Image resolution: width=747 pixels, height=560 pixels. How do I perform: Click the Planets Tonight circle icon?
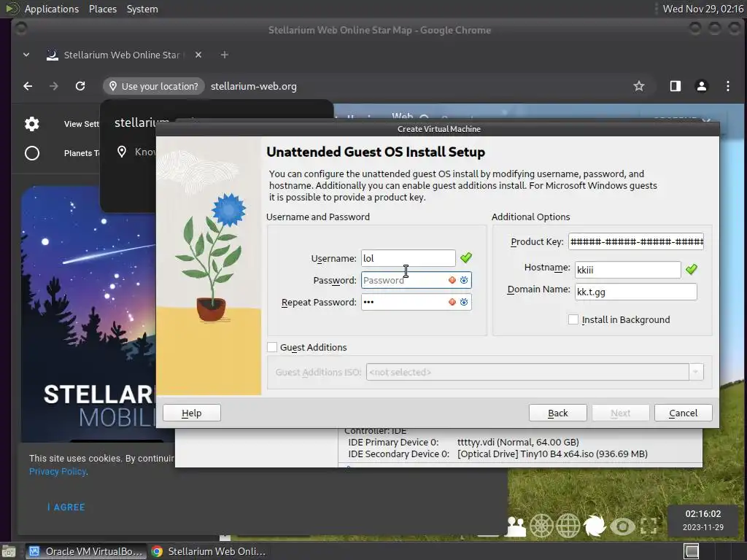point(32,153)
